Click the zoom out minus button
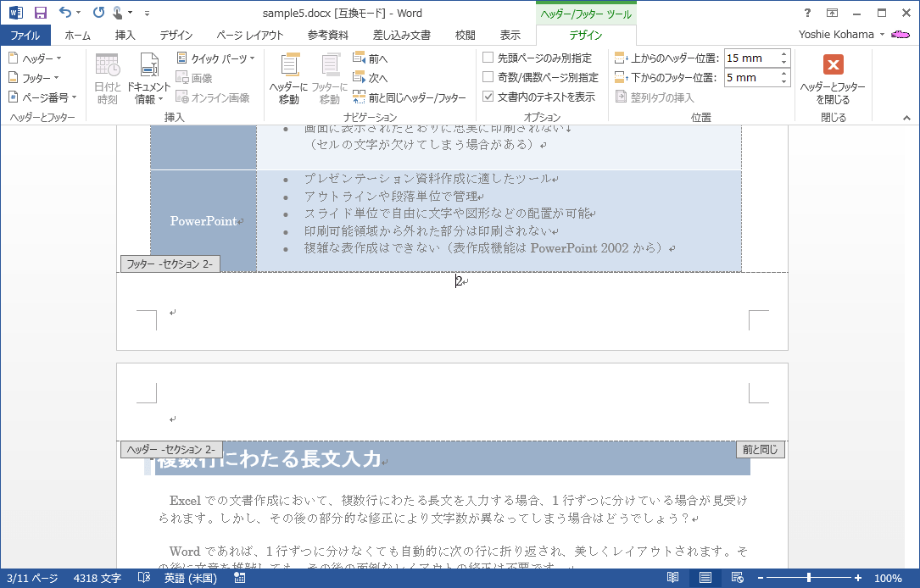 pos(760,578)
